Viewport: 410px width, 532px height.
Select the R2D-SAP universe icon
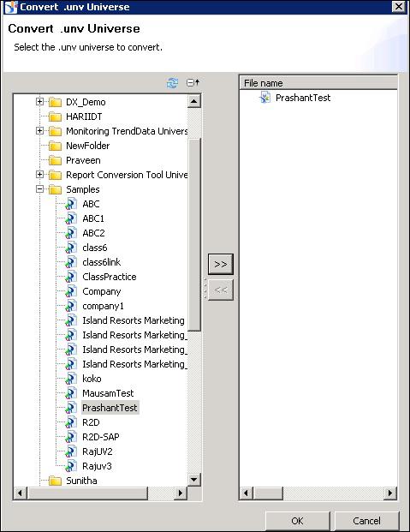coord(71,437)
